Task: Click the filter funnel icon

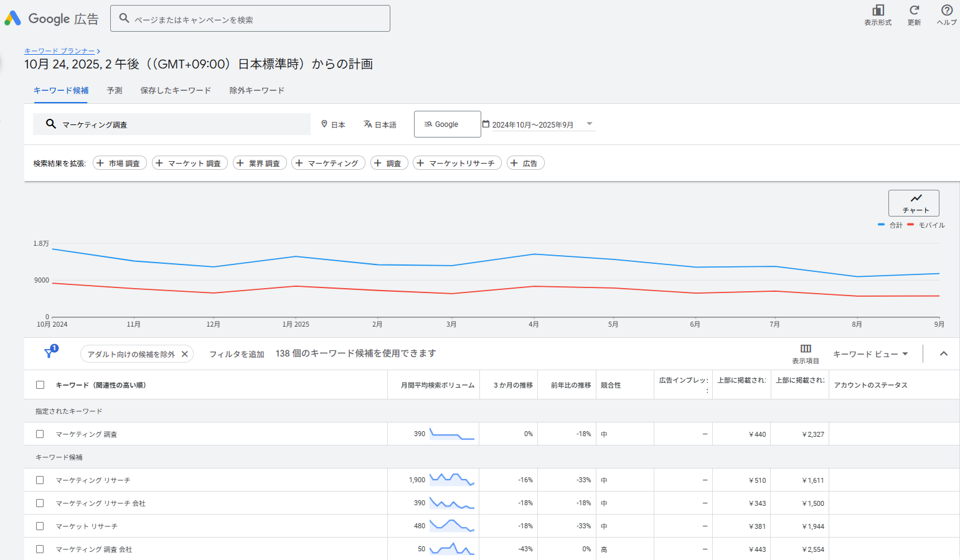Action: point(49,353)
